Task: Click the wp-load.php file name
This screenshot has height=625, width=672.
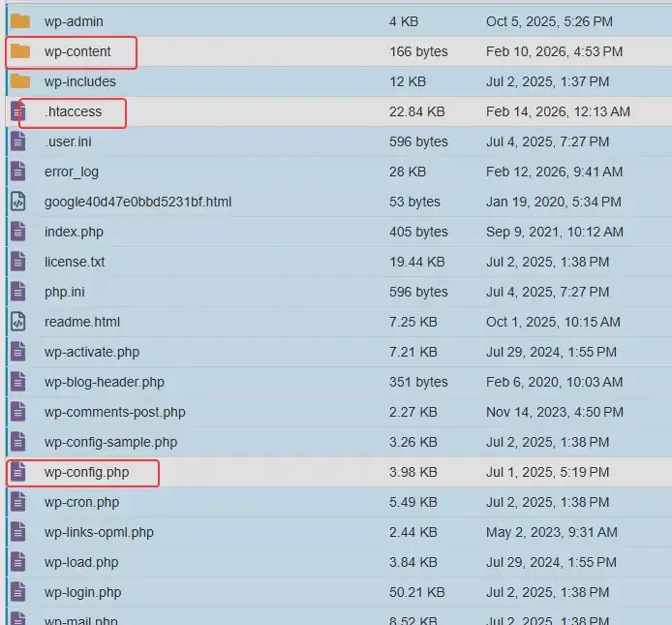Action: coord(81,562)
